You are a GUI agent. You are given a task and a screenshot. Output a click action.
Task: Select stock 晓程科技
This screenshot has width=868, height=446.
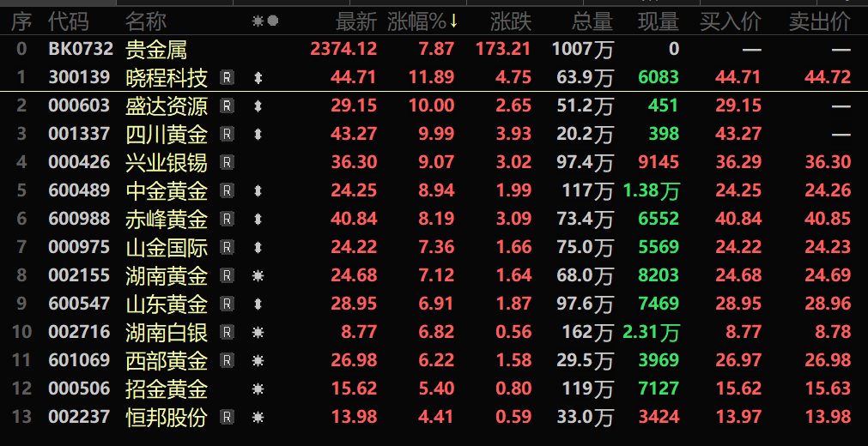click(x=167, y=77)
